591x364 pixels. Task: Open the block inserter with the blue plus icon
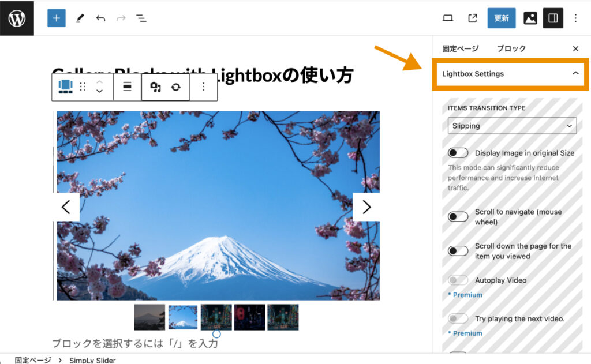56,18
